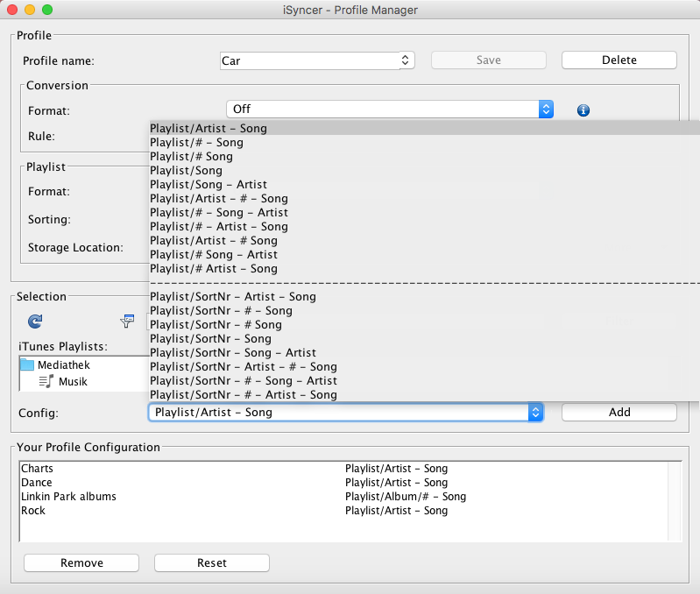Choose 'Playlist/Song' option
700x594 pixels.
424,171
